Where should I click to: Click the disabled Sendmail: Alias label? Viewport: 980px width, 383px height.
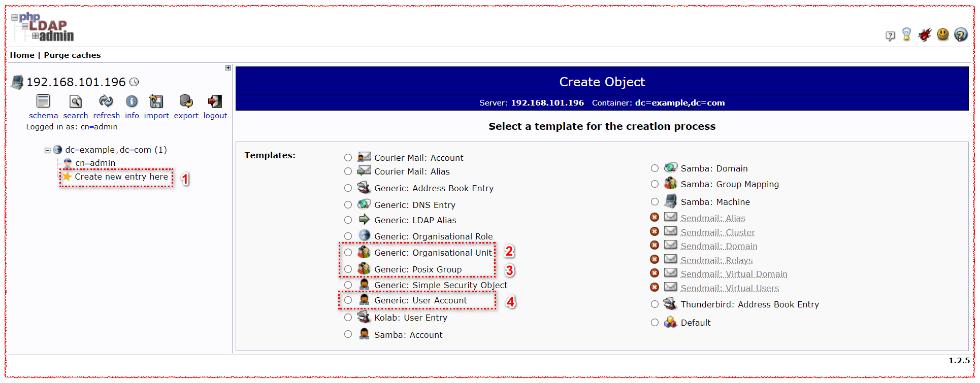point(713,219)
